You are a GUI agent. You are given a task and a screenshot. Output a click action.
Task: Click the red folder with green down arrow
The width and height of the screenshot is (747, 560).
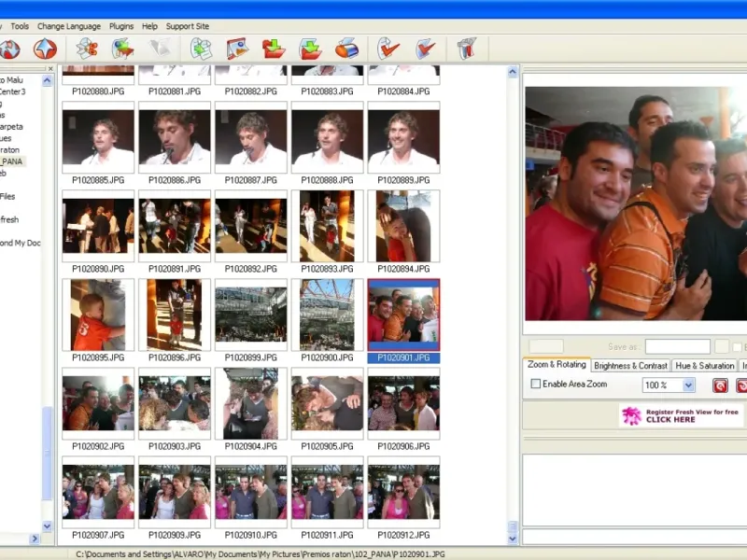tap(274, 49)
